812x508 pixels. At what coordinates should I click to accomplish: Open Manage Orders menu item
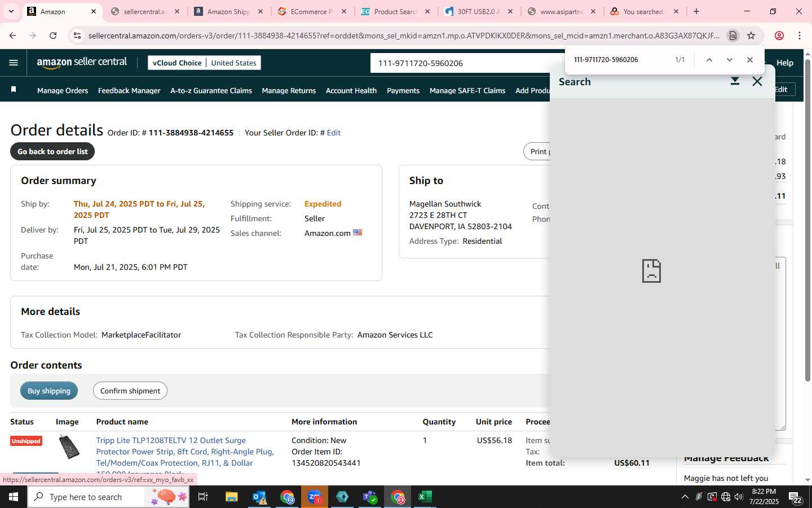coord(63,90)
